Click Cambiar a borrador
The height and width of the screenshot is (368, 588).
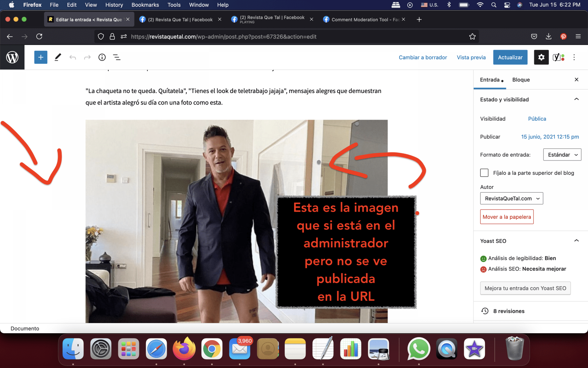[423, 57]
